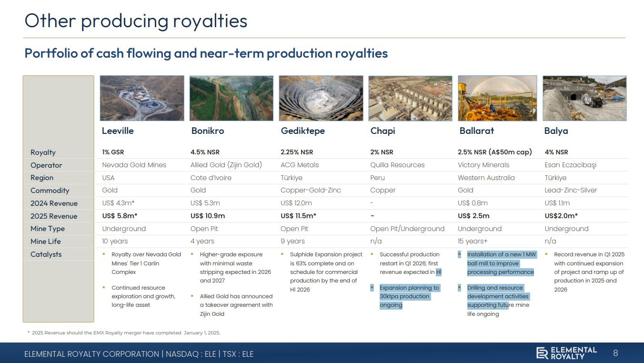Select the 'US$ 11.5m*' 2025 revenue

(x=299, y=216)
